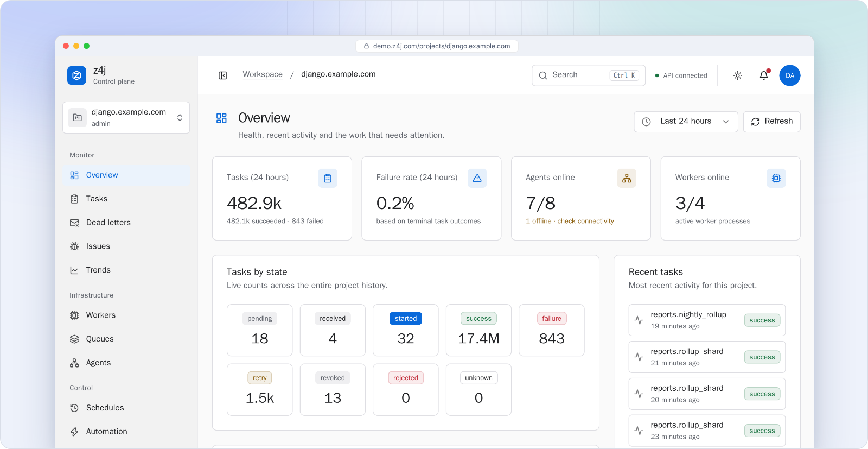This screenshot has height=449, width=868.
Task: Click the 3/4 workers online value
Action: (690, 203)
